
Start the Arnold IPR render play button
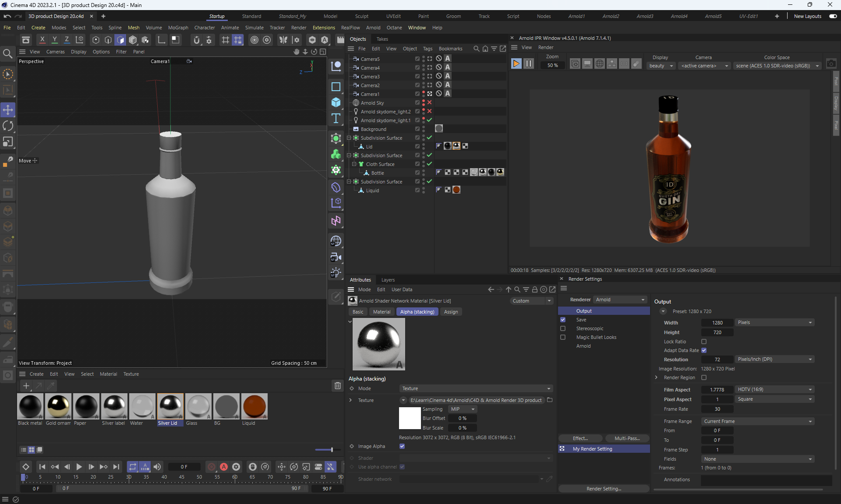pyautogui.click(x=516, y=64)
